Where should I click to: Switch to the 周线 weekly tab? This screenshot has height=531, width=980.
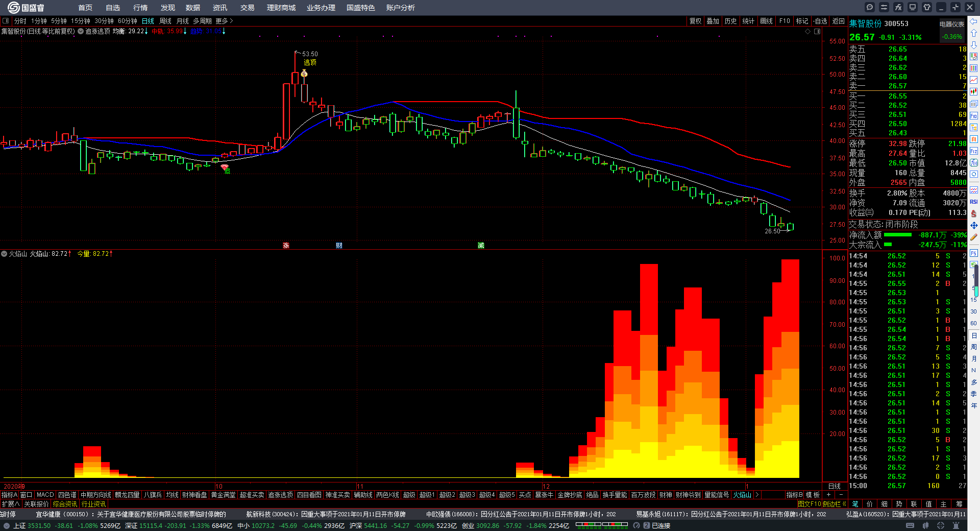[x=165, y=21]
